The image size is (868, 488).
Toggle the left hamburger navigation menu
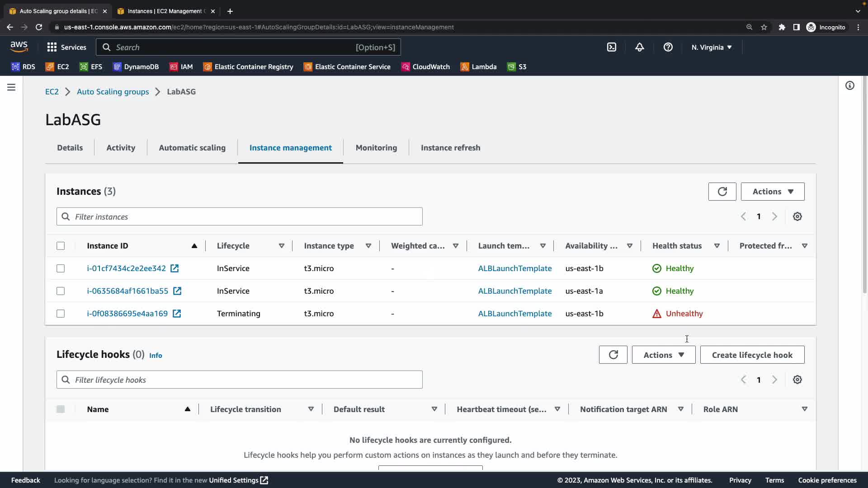coord(11,87)
